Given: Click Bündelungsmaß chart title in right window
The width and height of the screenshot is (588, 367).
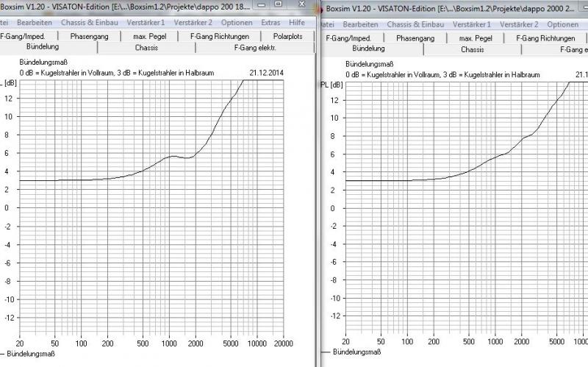Looking at the screenshot, I should click(x=370, y=64).
